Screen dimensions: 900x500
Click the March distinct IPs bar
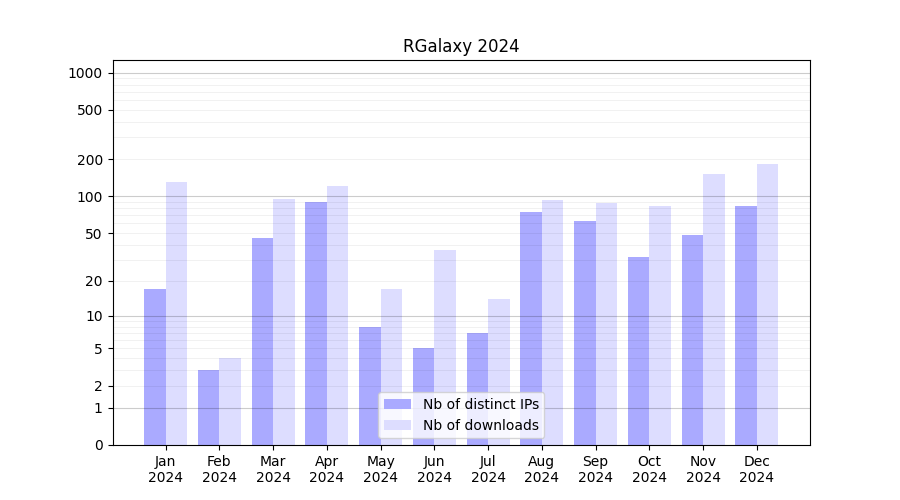tap(262, 341)
